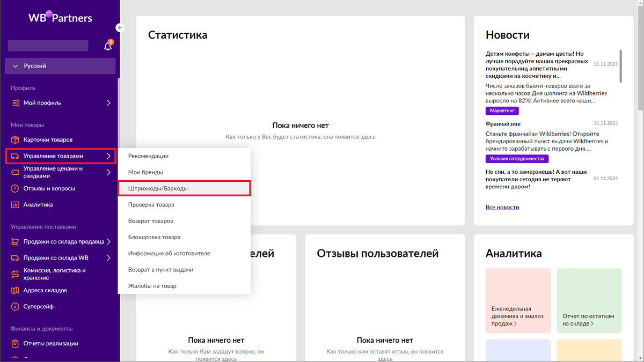Expand the Мой профиль chevron
Image resolution: width=644 pixels, height=362 pixels.
(x=108, y=102)
